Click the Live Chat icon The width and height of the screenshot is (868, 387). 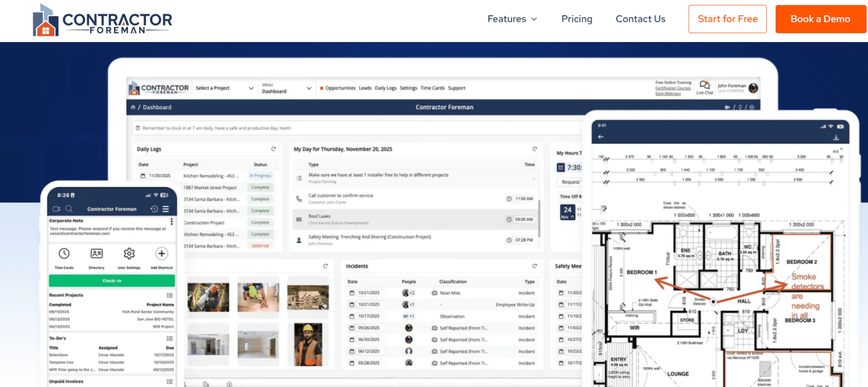[705, 85]
